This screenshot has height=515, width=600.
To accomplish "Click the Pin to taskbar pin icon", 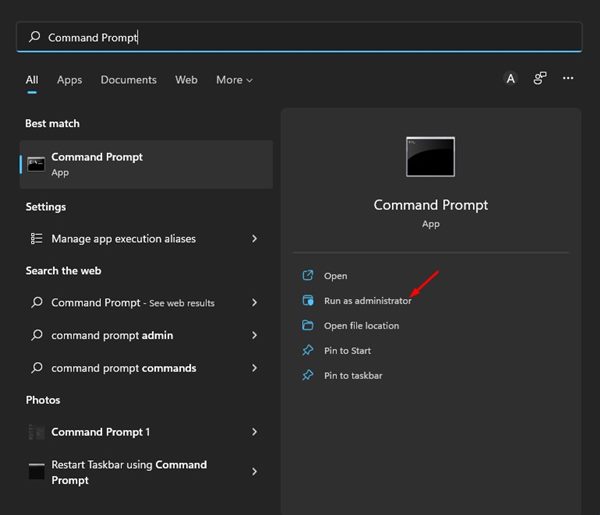I will 308,376.
